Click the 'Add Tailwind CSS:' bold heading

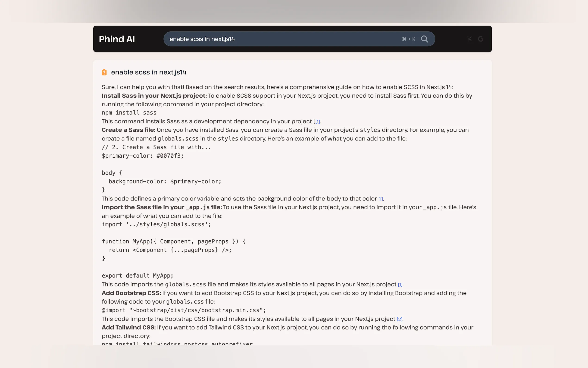pos(128,327)
